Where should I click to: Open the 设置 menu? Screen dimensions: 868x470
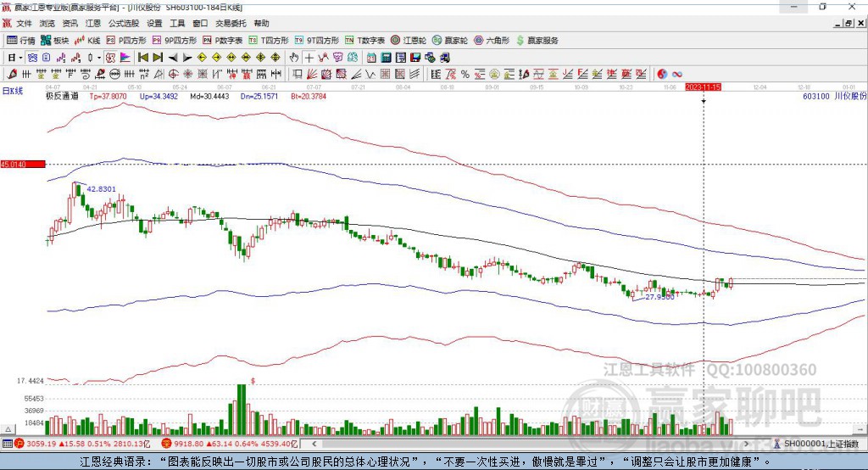pos(154,23)
